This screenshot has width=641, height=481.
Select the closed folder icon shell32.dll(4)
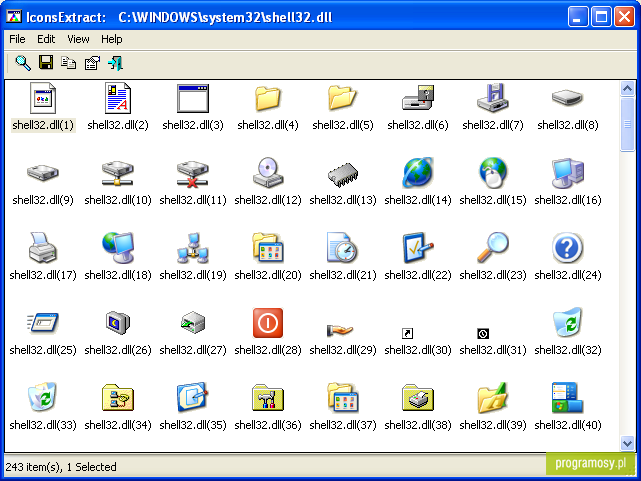click(x=268, y=98)
